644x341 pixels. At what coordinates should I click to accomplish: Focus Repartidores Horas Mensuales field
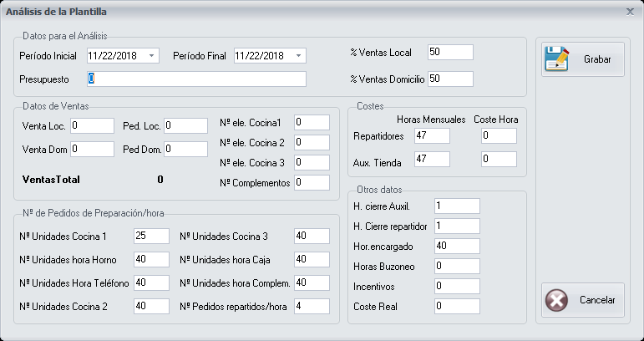coord(431,135)
